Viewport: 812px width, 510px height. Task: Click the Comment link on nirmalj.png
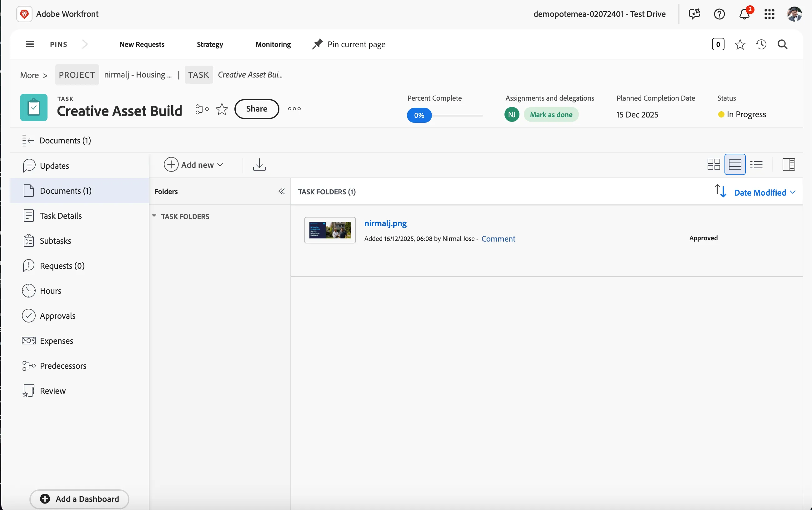point(498,239)
